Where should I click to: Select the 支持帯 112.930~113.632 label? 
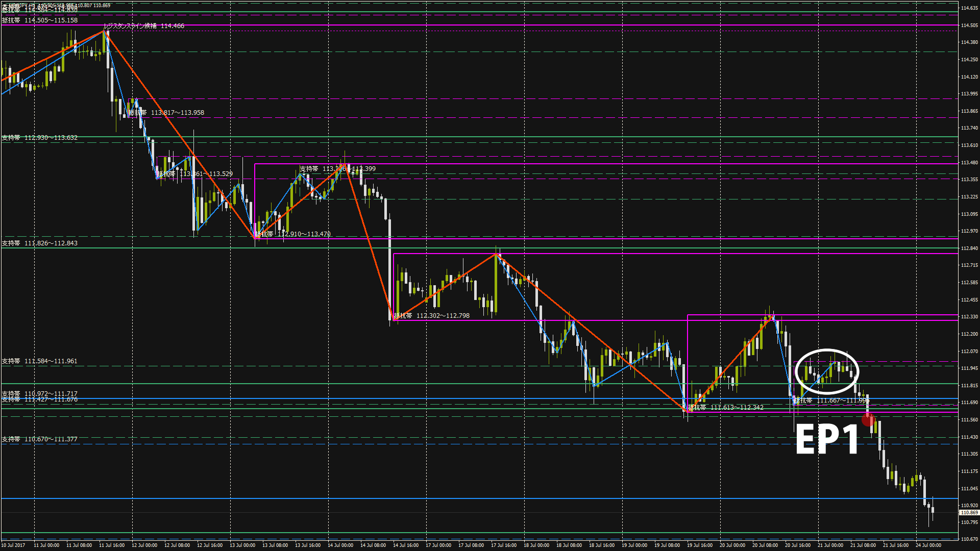[x=40, y=138]
